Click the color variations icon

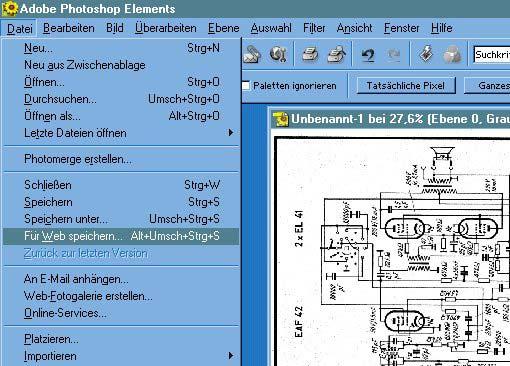point(452,55)
